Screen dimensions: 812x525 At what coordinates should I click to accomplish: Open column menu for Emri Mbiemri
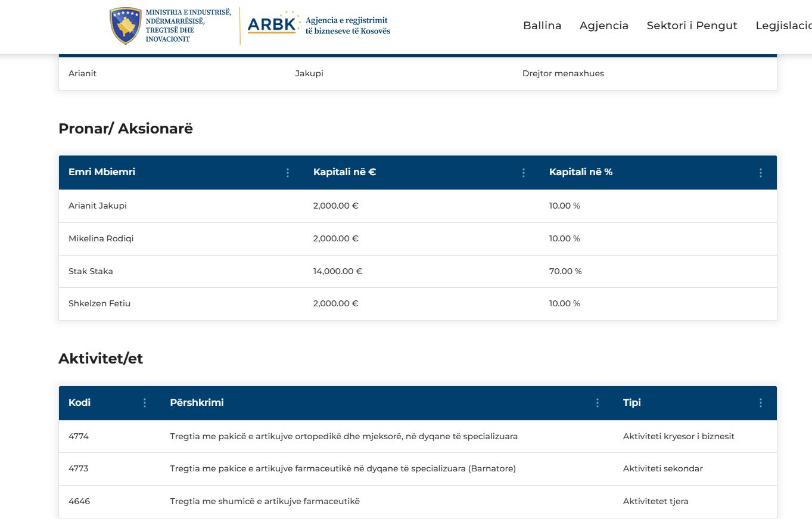coord(288,173)
